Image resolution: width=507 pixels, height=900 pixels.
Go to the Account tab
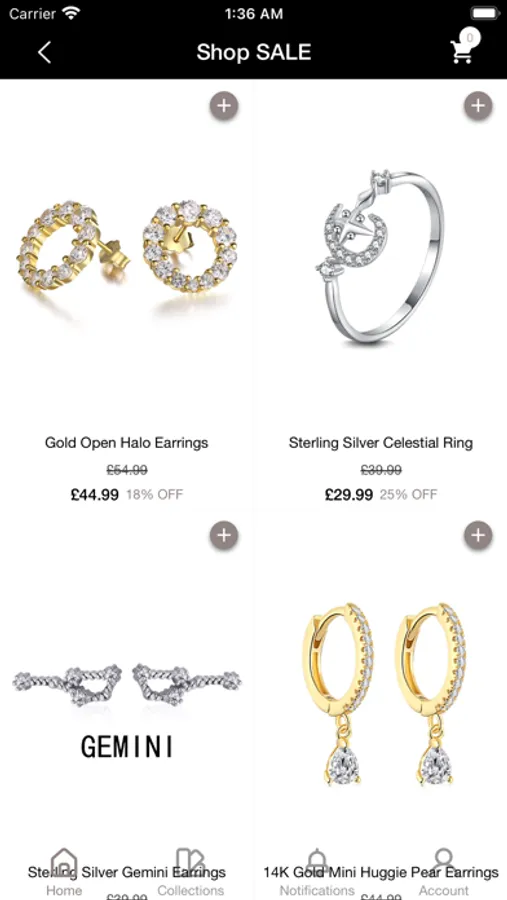444,872
